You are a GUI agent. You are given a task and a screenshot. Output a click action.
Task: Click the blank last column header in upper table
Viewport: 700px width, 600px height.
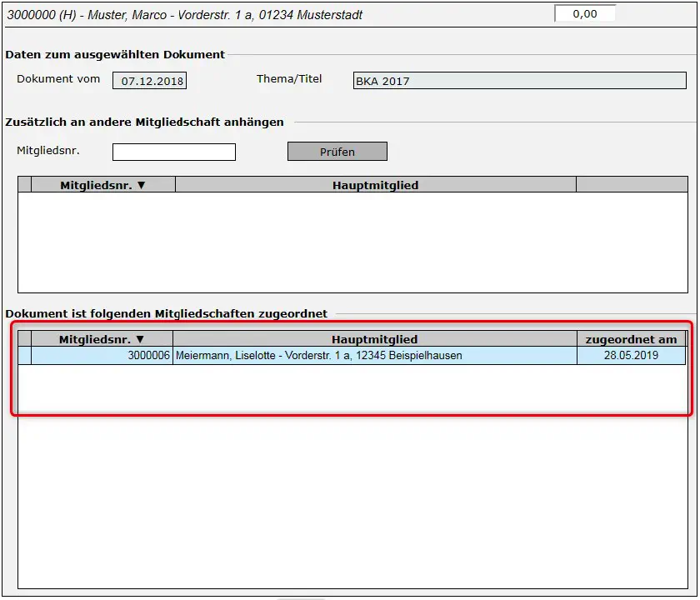[x=632, y=185]
